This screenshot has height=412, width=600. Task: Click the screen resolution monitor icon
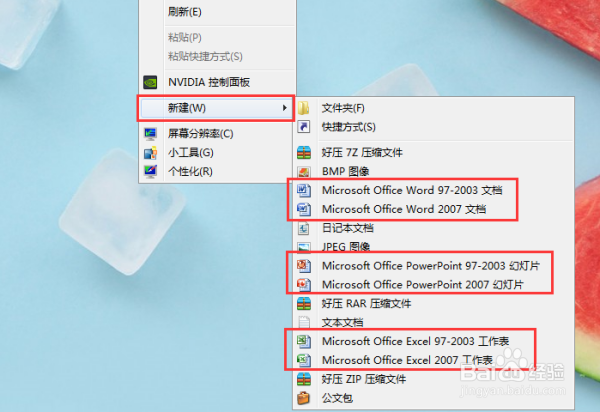click(x=150, y=134)
